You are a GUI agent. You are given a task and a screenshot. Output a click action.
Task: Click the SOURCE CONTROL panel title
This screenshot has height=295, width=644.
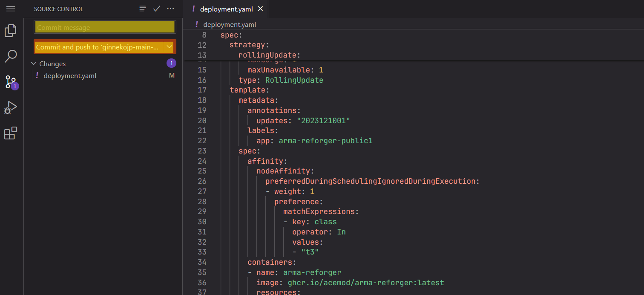(x=59, y=9)
